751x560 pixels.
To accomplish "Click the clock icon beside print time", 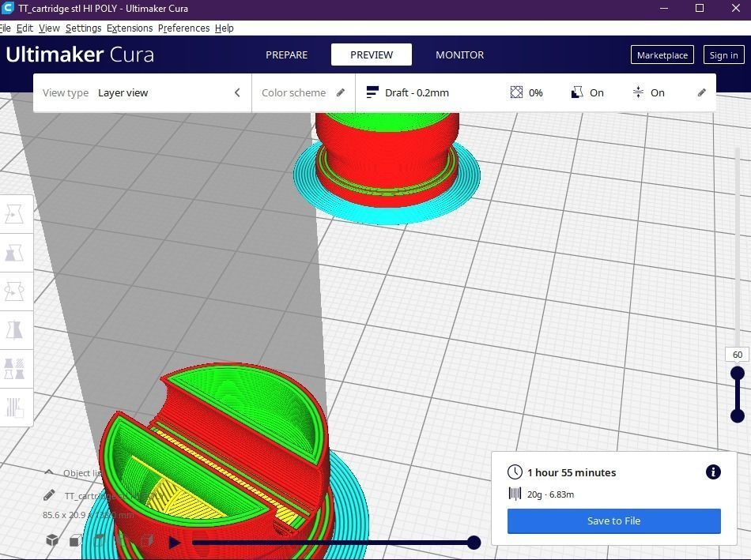I will tap(515, 472).
